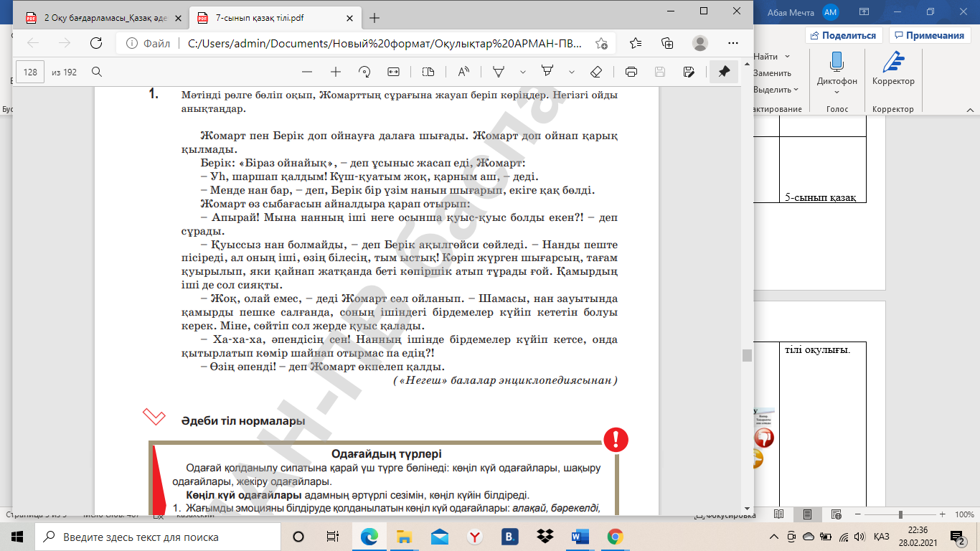Open Microsoft Edge from the taskbar
980x551 pixels.
(x=369, y=537)
